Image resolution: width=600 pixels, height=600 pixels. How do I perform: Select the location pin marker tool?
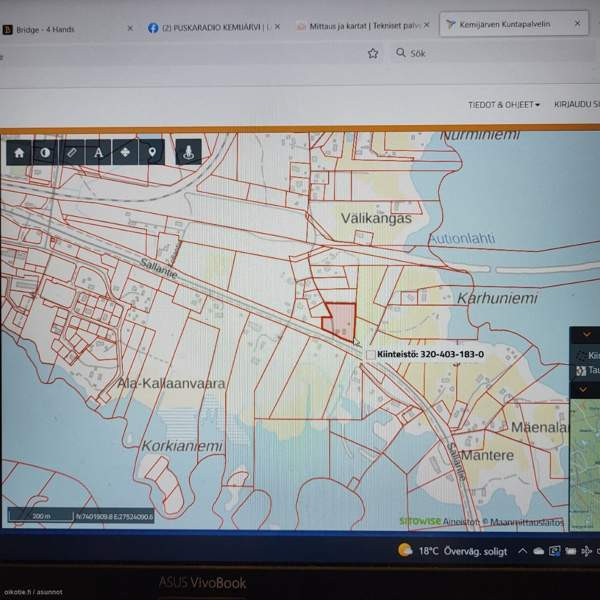pos(152,153)
